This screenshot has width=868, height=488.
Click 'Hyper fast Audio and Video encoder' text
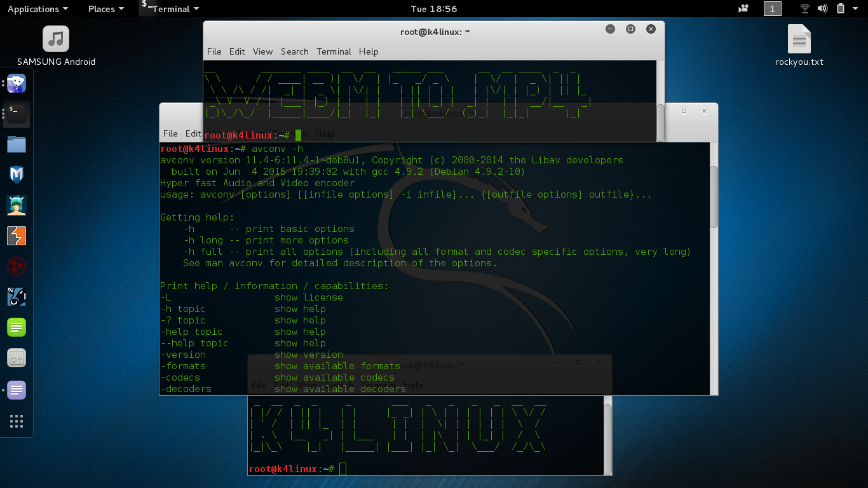pyautogui.click(x=257, y=183)
